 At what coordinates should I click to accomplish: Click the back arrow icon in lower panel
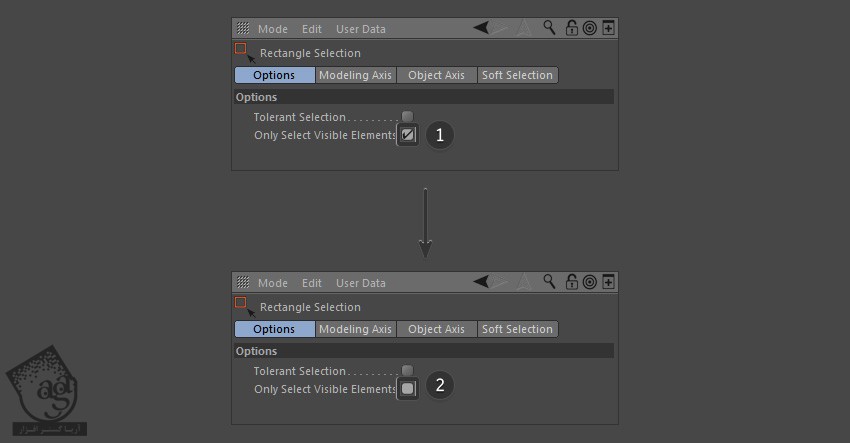pos(483,282)
